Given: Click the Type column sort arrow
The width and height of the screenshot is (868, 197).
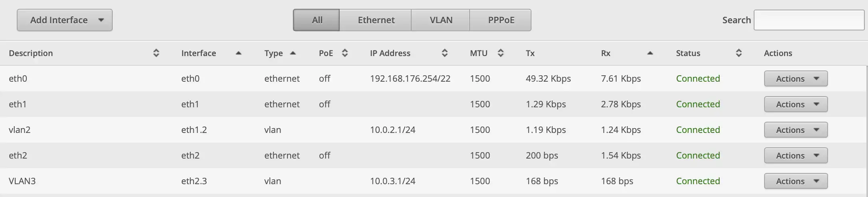Looking at the screenshot, I should coord(293,53).
